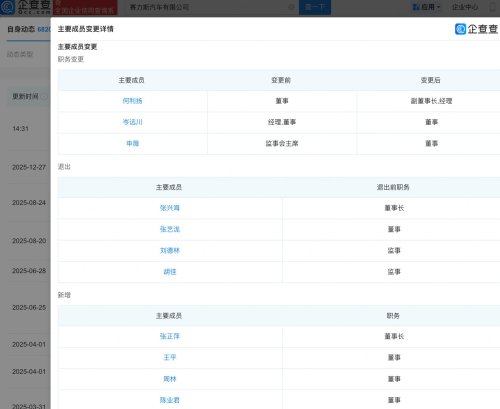Click the Qcc.com logo in the page header
This screenshot has width=500, height=409.
click(x=26, y=7)
